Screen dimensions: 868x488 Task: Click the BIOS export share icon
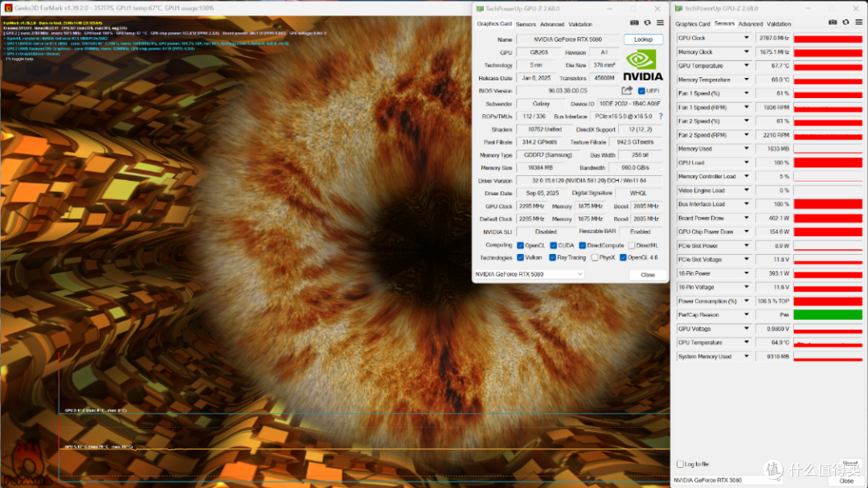[x=627, y=90]
